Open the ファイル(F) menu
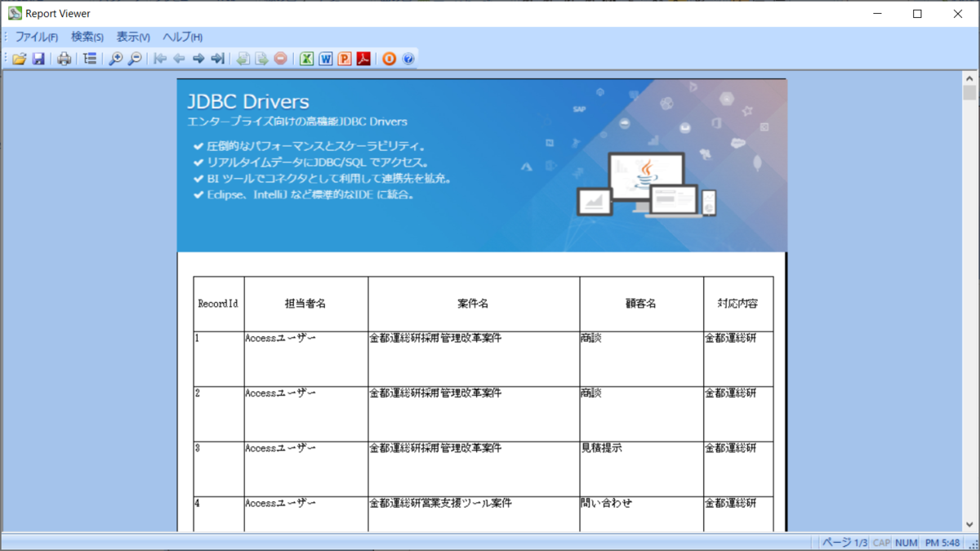Viewport: 980px width, 551px height. (37, 37)
